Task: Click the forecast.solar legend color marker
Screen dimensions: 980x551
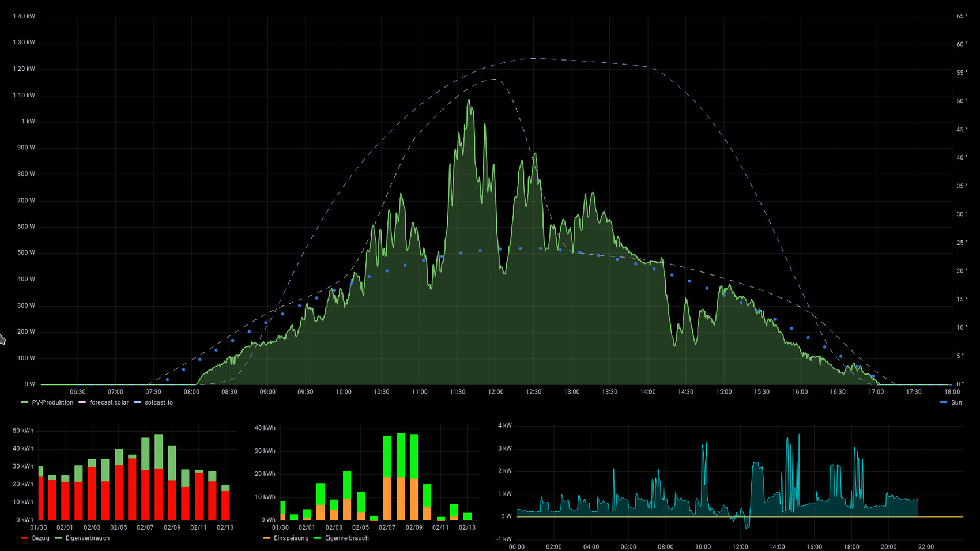Action: [82, 402]
